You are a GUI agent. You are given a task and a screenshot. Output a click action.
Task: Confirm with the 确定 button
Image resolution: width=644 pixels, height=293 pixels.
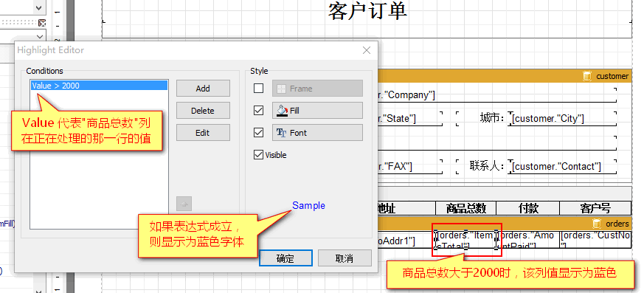pyautogui.click(x=285, y=258)
